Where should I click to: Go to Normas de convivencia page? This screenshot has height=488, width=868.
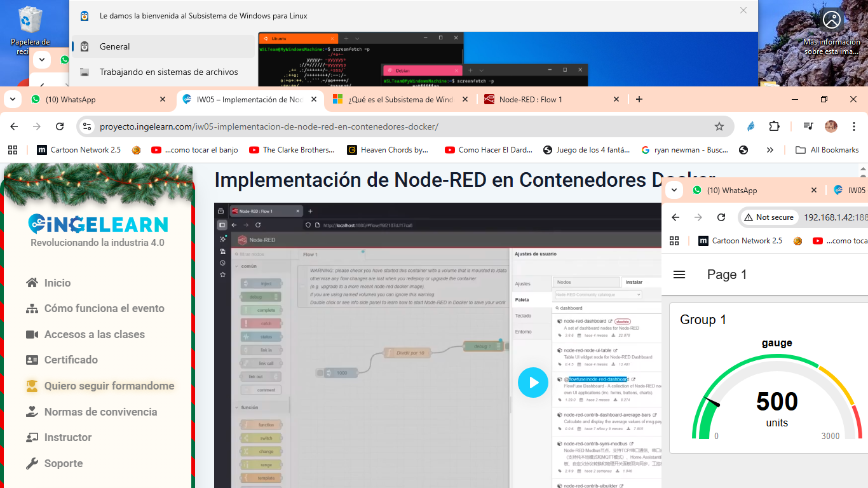tap(100, 412)
